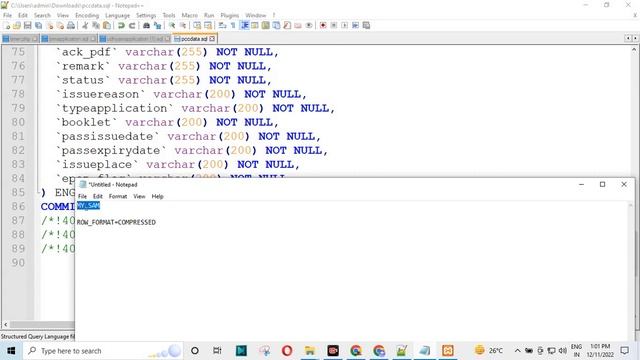The width and height of the screenshot is (640, 360).
Task: Click the Stop Recording macro icon
Action: [x=334, y=25]
